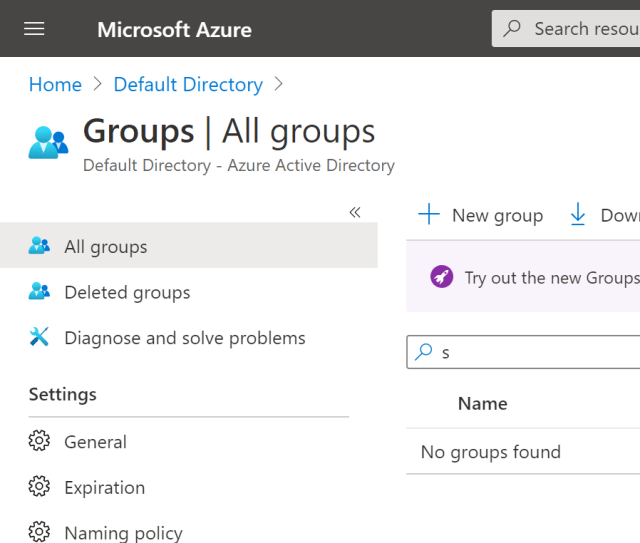Screen dimensions: 640x543
Task: Click magnifier icon in groups filter box
Action: (424, 352)
